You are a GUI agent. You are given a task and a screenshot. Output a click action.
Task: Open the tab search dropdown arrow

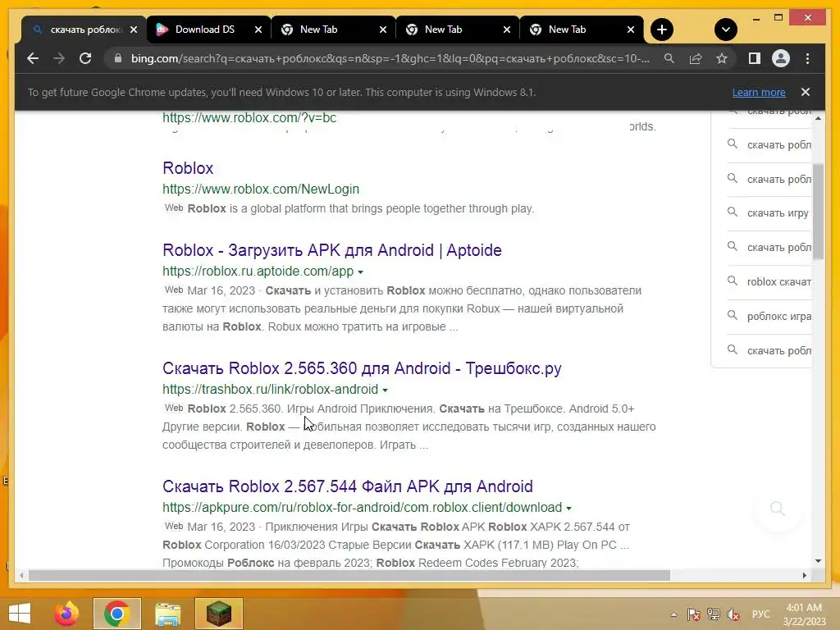(x=726, y=30)
